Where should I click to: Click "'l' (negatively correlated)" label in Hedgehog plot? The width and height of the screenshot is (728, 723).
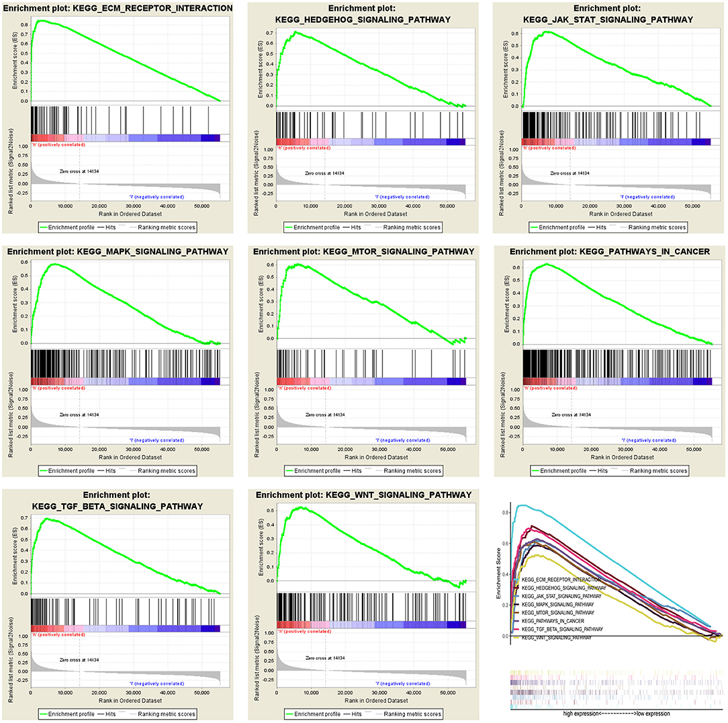[x=402, y=197]
